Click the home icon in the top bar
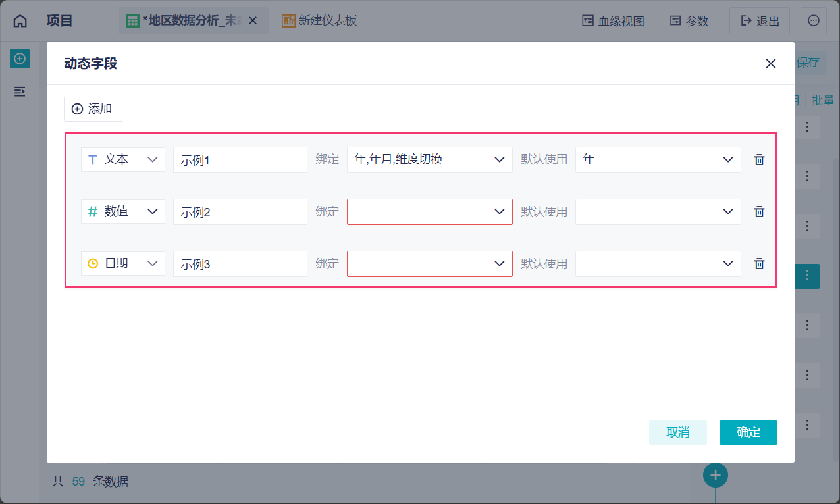The width and height of the screenshot is (840, 504). point(20,21)
